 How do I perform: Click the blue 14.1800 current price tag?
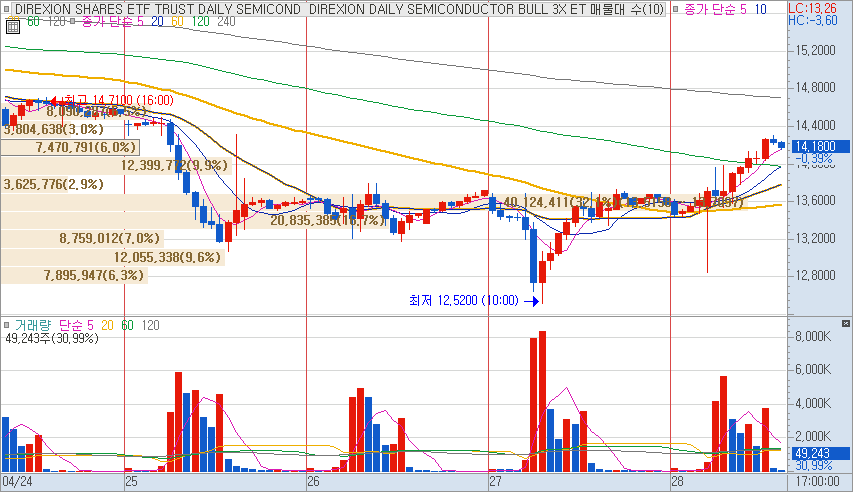pos(820,146)
